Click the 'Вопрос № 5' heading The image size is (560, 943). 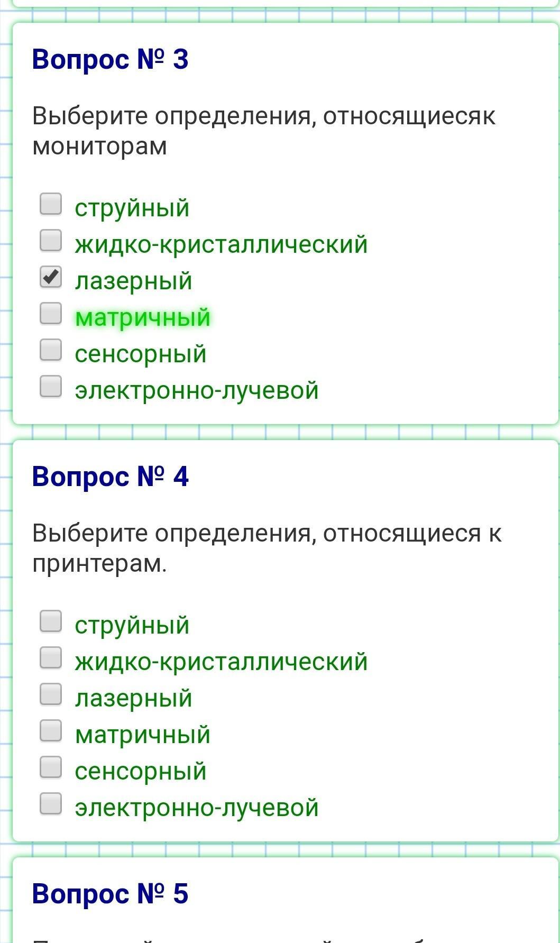pos(110,894)
